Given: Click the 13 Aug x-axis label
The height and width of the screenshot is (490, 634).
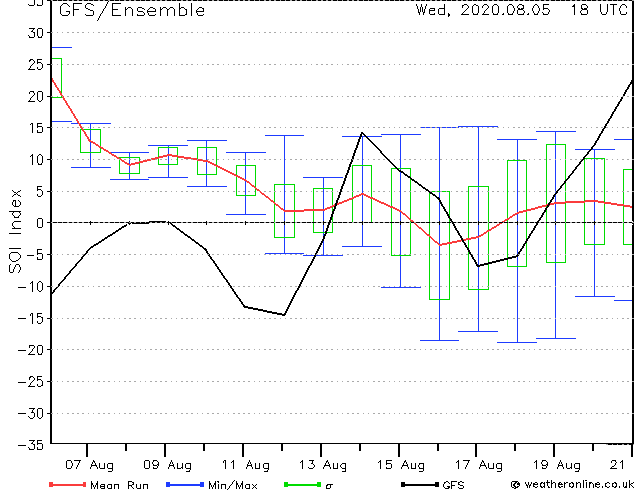Looking at the screenshot, I should [x=323, y=465].
